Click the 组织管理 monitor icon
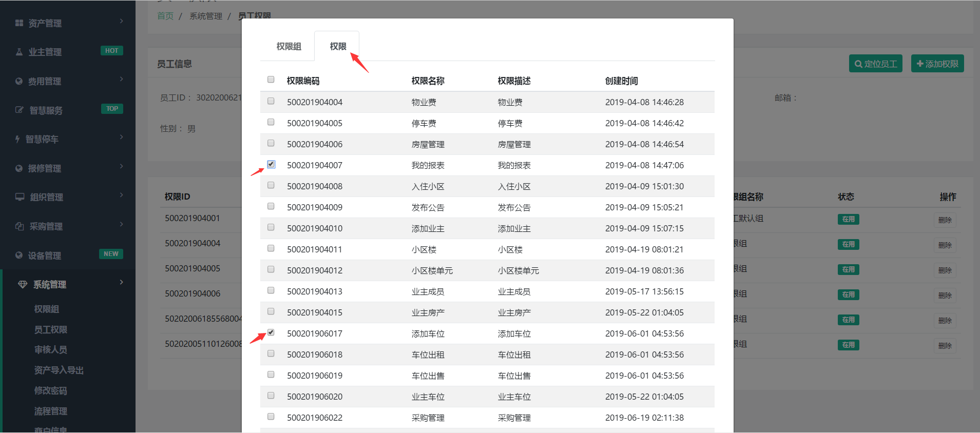The width and height of the screenshot is (980, 433). [x=20, y=197]
